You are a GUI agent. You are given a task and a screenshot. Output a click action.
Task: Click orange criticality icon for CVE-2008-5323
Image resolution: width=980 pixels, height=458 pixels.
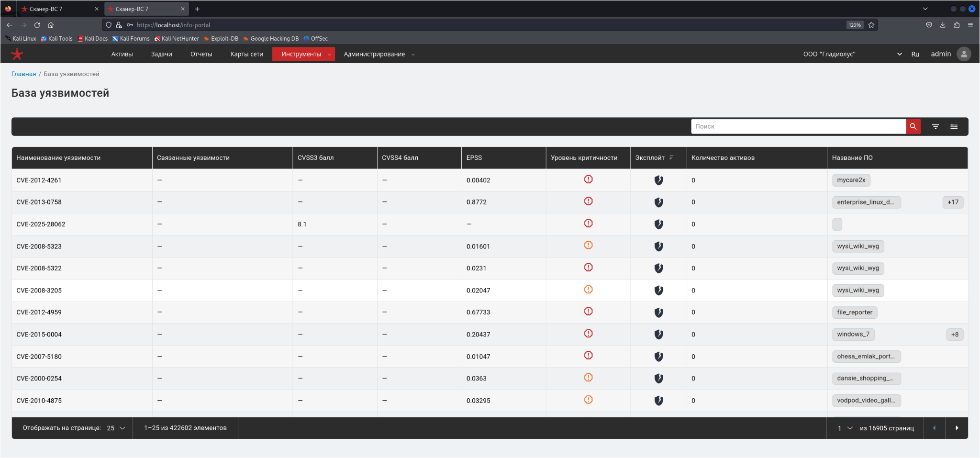pos(588,246)
